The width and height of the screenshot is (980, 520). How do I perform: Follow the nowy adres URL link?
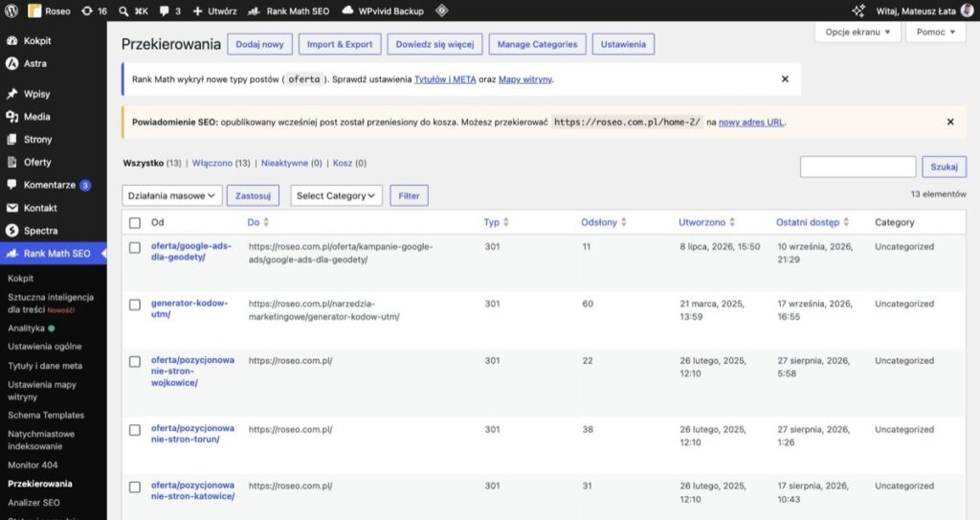750,123
